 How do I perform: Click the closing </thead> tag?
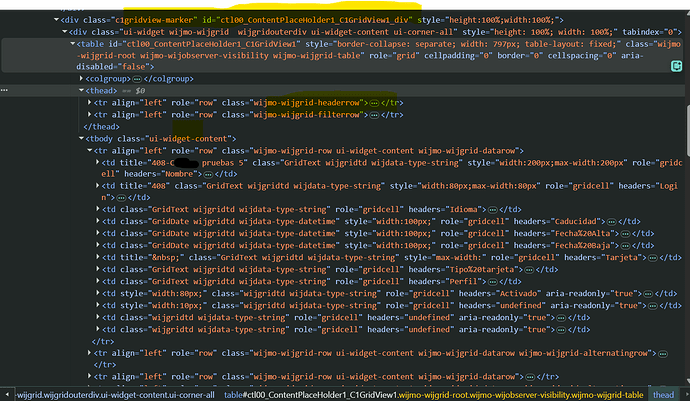102,127
